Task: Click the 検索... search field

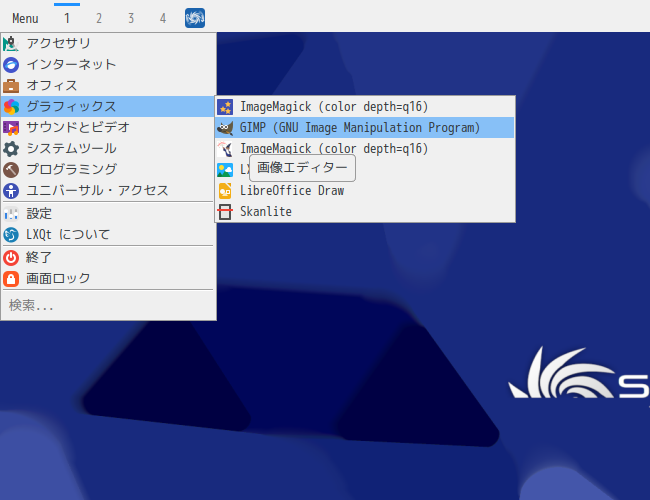Action: coord(108,306)
